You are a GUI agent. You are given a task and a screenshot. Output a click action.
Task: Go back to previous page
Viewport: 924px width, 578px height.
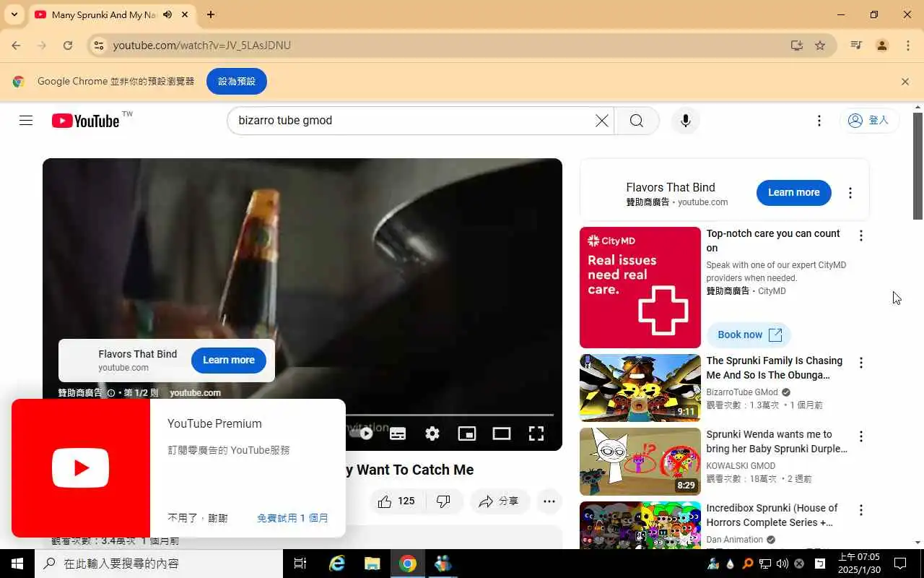point(16,46)
